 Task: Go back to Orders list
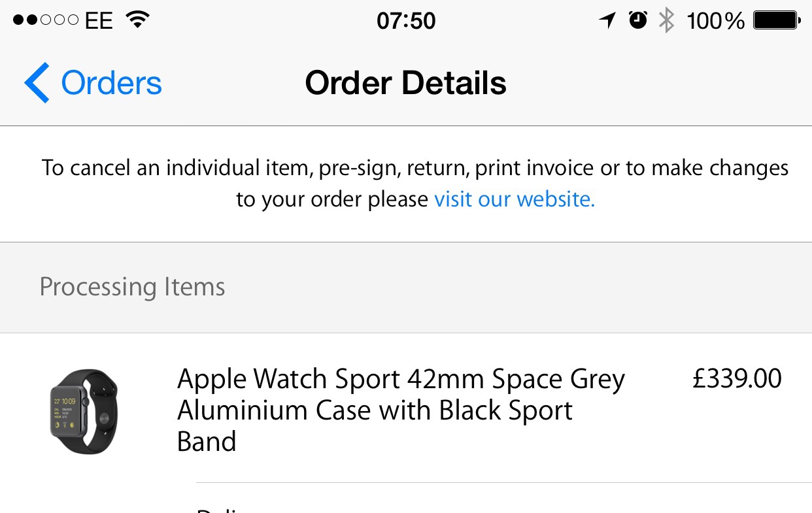pos(111,83)
